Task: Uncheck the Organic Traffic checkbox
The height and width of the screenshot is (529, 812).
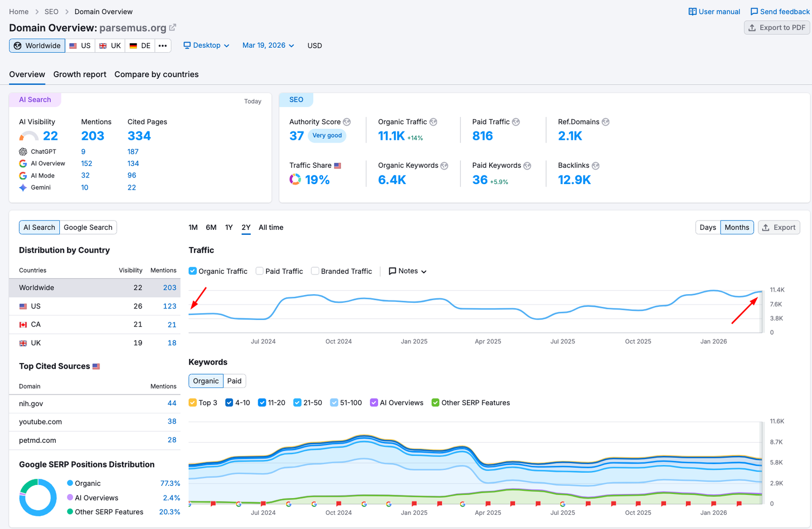Action: 193,271
